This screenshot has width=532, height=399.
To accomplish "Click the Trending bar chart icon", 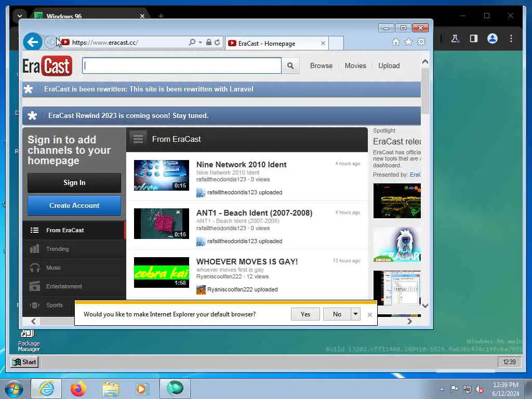I will [34, 249].
